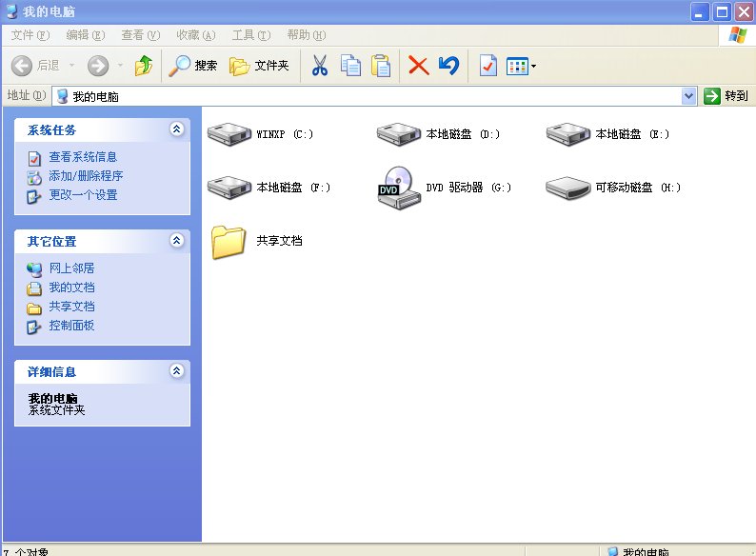Open the Back button history dropdown arrow
Viewport: 756px width, 556px height.
click(71, 65)
